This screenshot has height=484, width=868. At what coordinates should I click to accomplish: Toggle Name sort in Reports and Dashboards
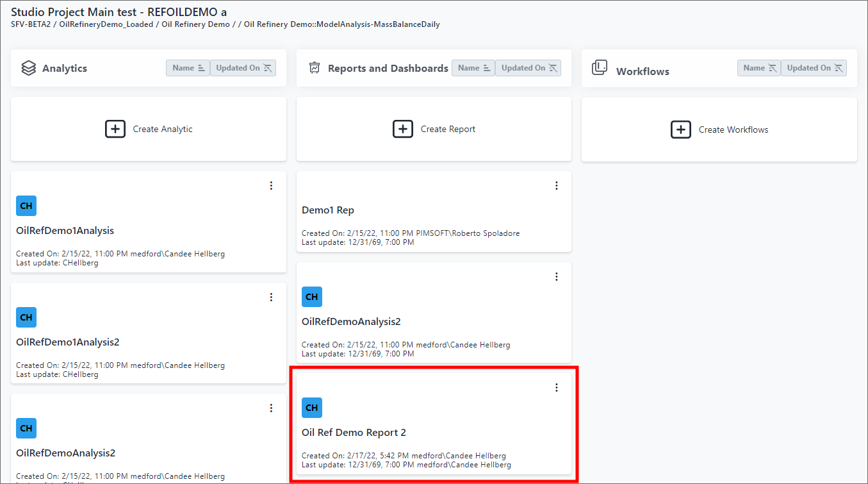473,68
